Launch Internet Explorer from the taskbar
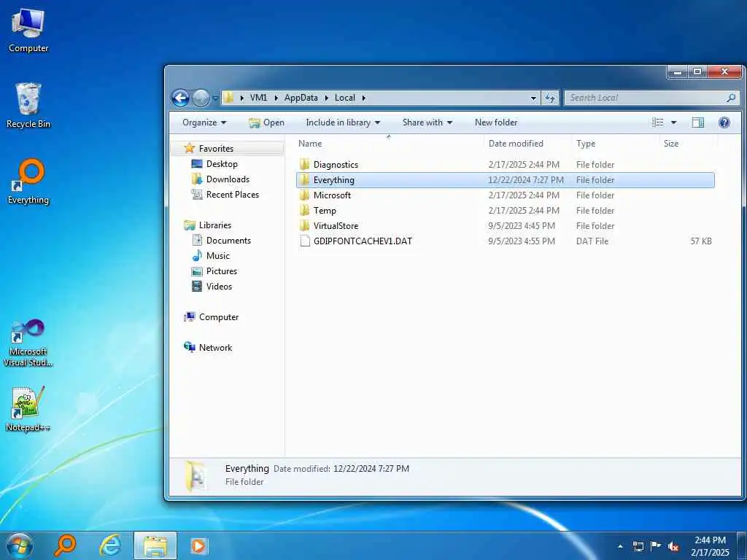 point(110,545)
